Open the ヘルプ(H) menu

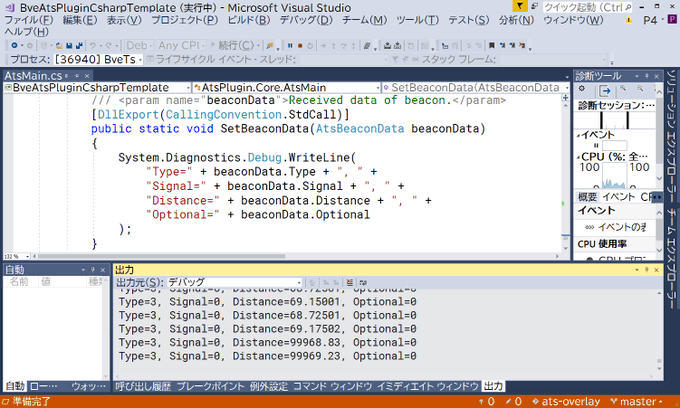coord(26,32)
